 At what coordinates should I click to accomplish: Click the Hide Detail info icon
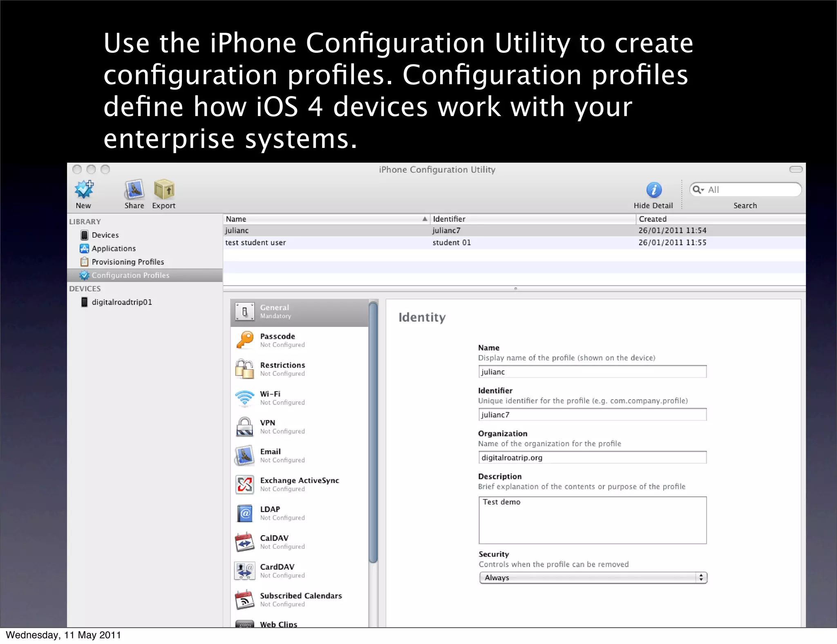coord(653,190)
